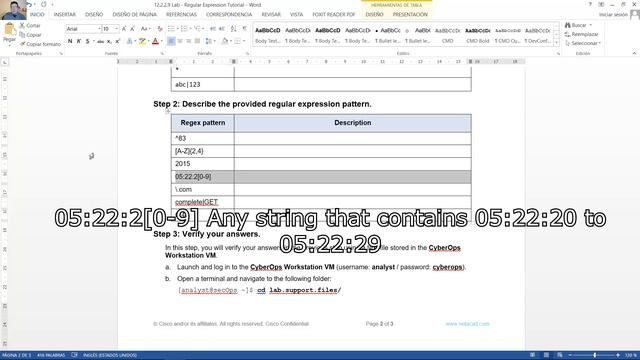
Task: Click the Cortar scissors button
Action: point(31,25)
